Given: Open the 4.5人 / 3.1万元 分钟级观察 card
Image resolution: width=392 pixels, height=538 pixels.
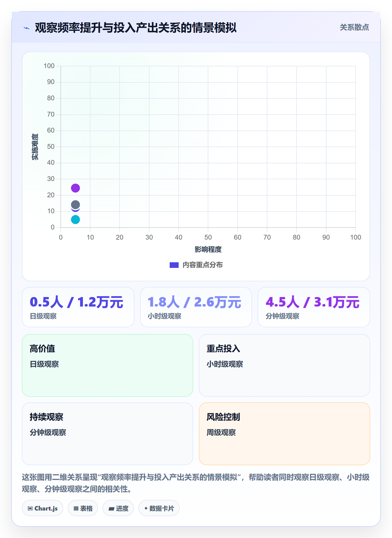Looking at the screenshot, I should pos(314,307).
